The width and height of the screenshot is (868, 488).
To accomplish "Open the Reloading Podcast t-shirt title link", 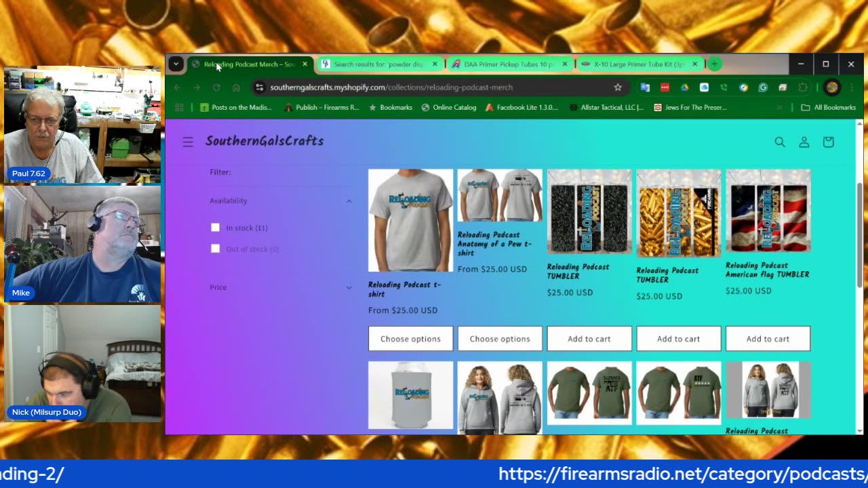I will [x=404, y=289].
